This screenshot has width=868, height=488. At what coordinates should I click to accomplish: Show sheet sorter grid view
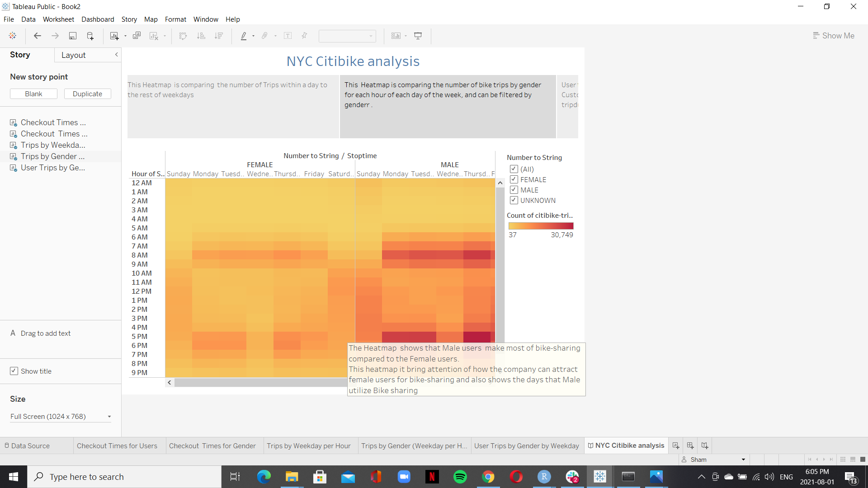[843, 460]
